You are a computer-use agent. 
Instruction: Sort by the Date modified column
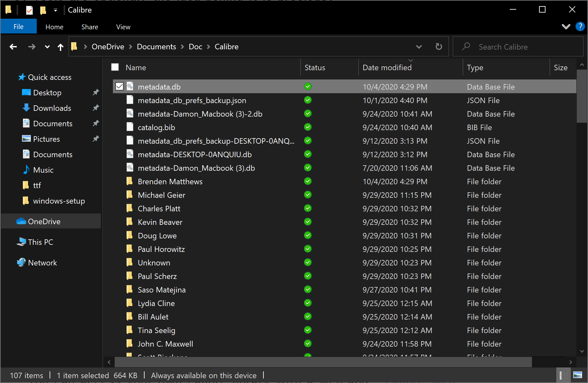point(387,68)
